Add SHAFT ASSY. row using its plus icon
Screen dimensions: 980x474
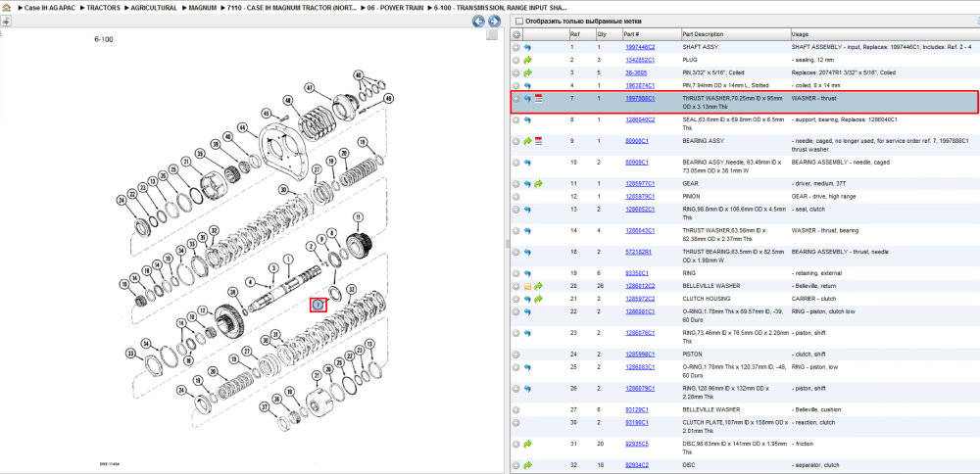516,47
